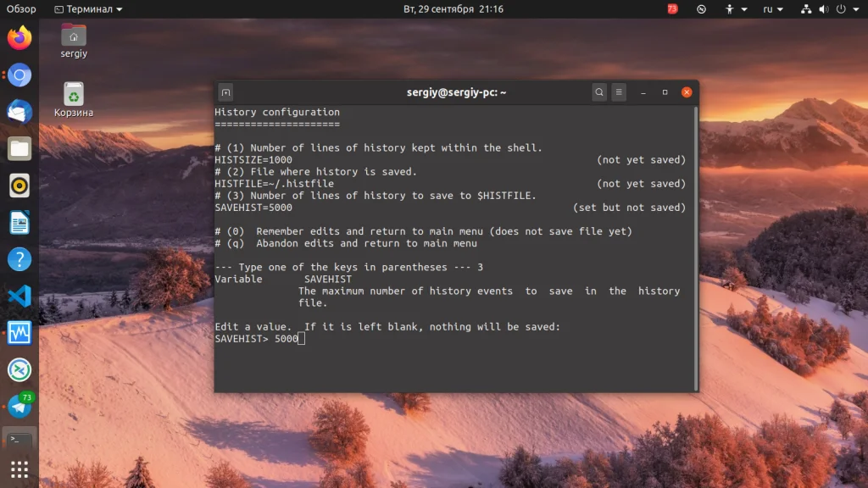This screenshot has height=488, width=868.
Task: Launch Rhythmbox music player
Action: click(19, 186)
